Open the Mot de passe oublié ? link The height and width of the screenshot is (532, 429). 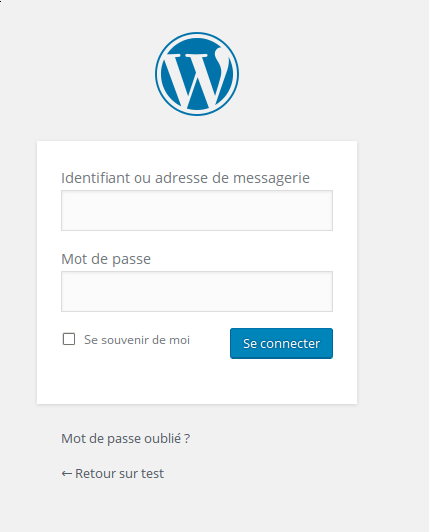pyautogui.click(x=126, y=439)
